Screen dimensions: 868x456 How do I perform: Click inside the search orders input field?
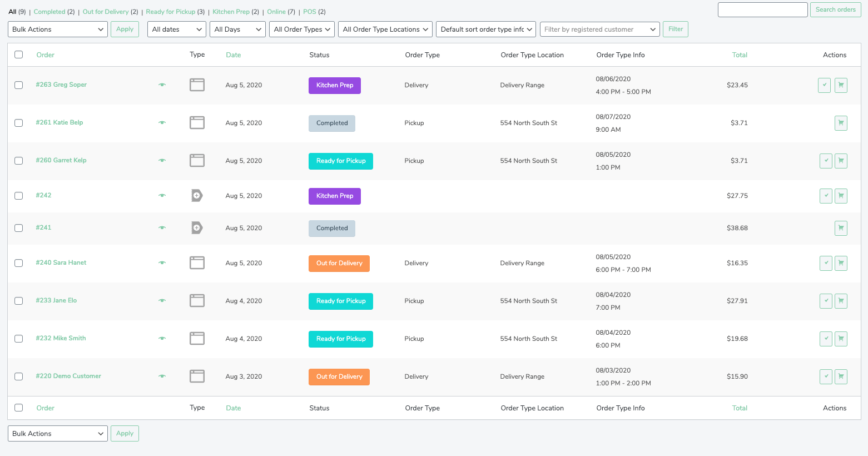click(x=762, y=9)
